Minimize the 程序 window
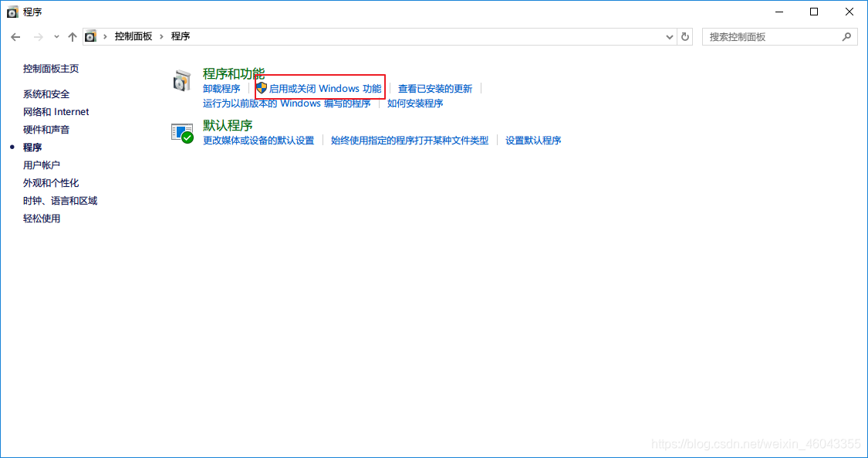The image size is (868, 458). click(778, 12)
